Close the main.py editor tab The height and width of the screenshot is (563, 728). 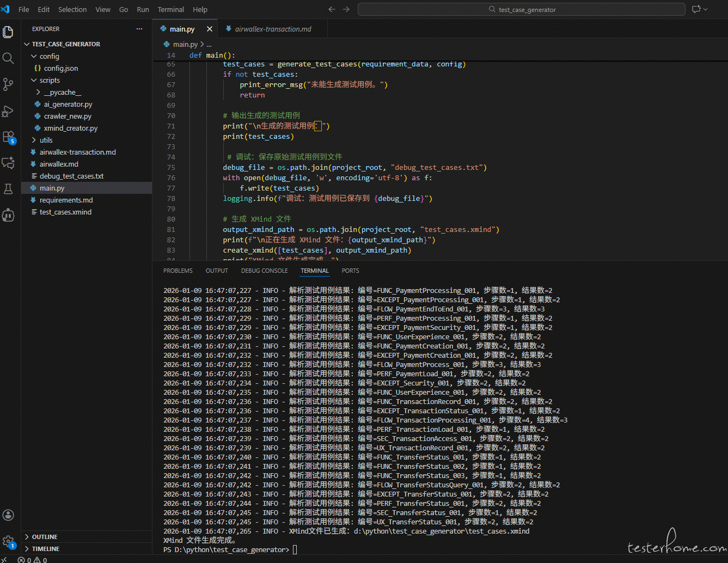point(210,29)
